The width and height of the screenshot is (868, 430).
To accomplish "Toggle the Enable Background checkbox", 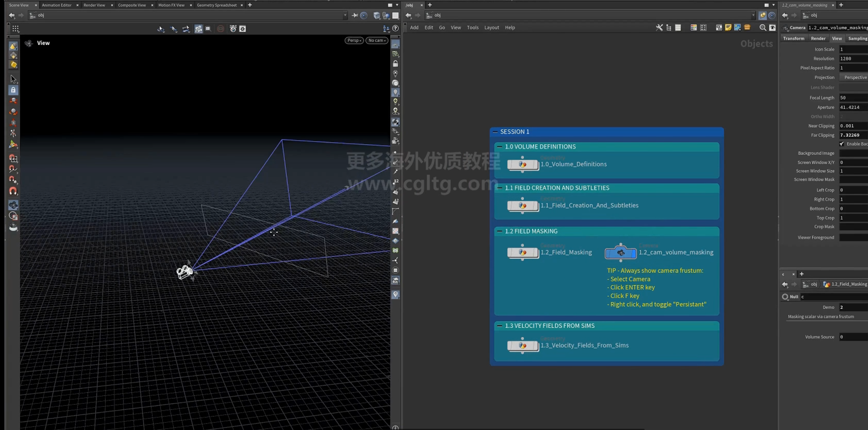I will click(842, 144).
